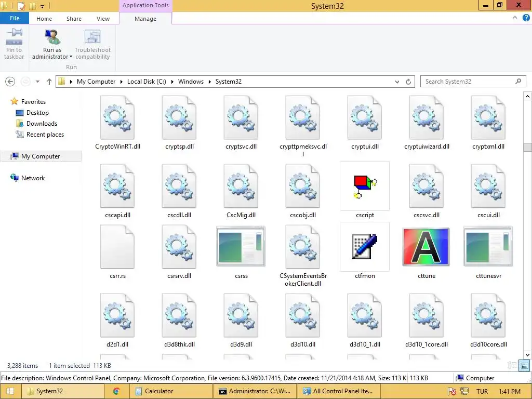Expand the My Computer breadcrumb arrow
This screenshot has width=532, height=399.
pyautogui.click(x=121, y=82)
